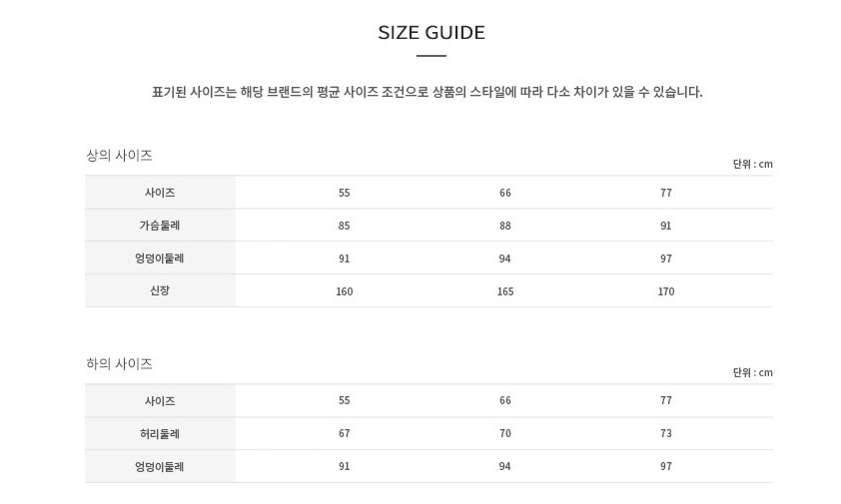The height and width of the screenshot is (504, 841).
Task: Click size 66 in 상의 사이즈 table
Action: click(x=505, y=193)
